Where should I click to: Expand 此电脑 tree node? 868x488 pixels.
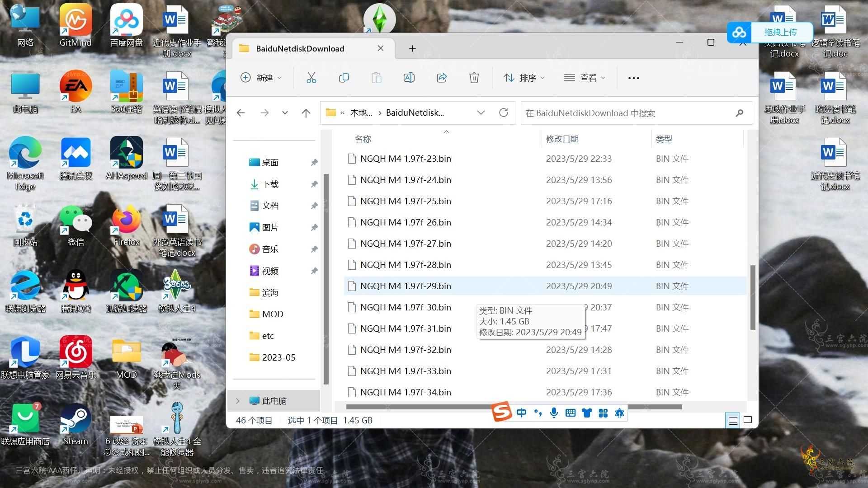(x=238, y=401)
